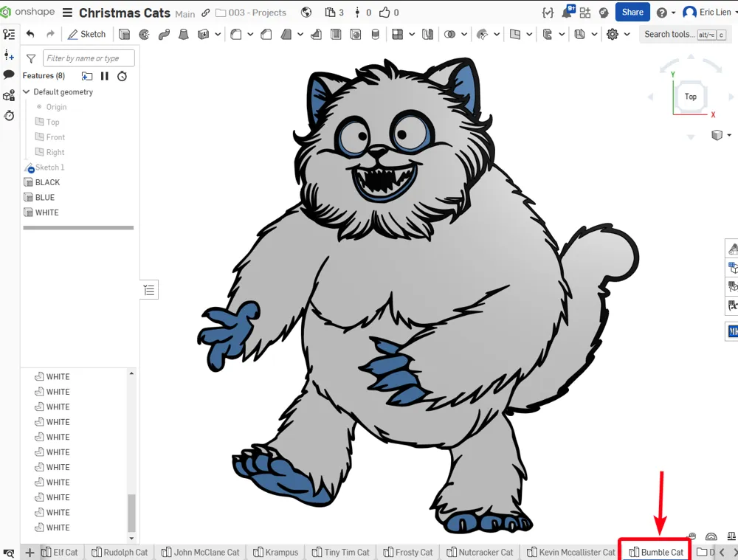738x560 pixels.
Task: Click the filter funnel icon
Action: coord(31,58)
